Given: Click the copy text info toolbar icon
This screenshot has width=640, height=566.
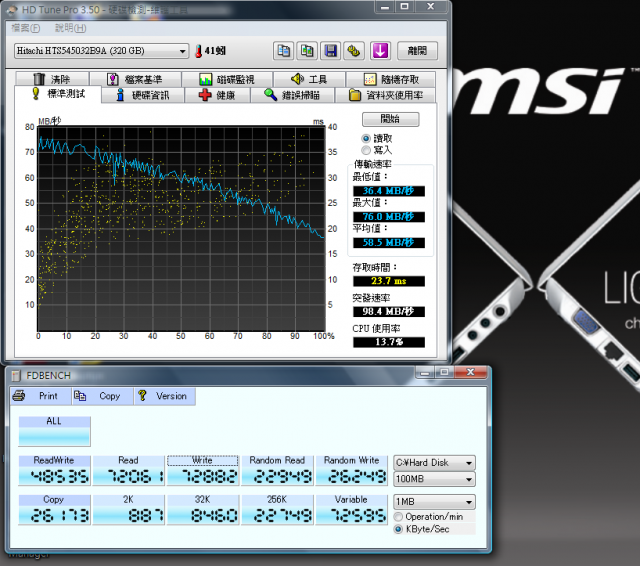Looking at the screenshot, I should pos(283,51).
